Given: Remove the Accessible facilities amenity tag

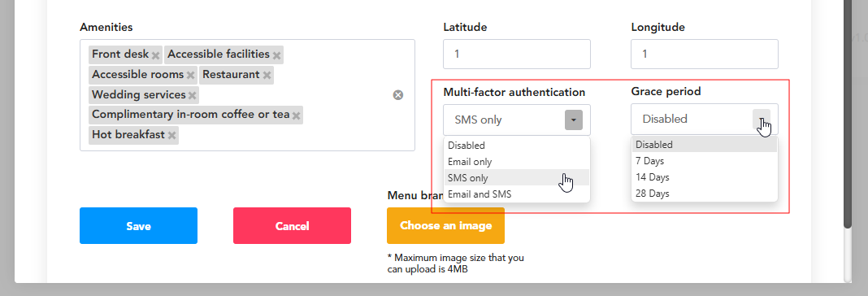Looking at the screenshot, I should click(x=276, y=54).
